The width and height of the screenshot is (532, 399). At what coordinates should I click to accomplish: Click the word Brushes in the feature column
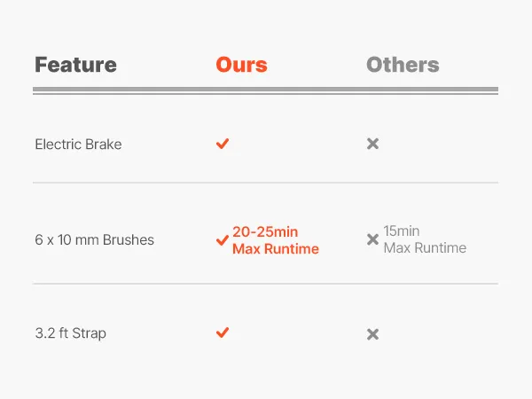(x=126, y=239)
